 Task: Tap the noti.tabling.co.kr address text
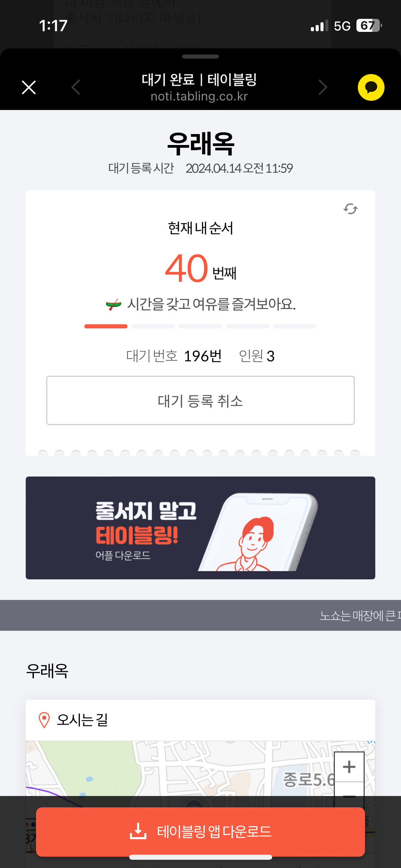[x=199, y=96]
